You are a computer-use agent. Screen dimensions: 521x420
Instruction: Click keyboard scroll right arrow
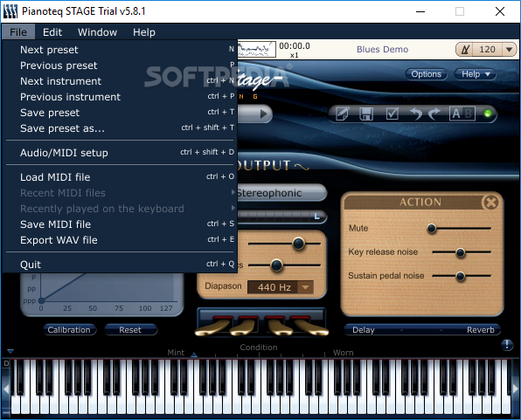tap(516, 389)
